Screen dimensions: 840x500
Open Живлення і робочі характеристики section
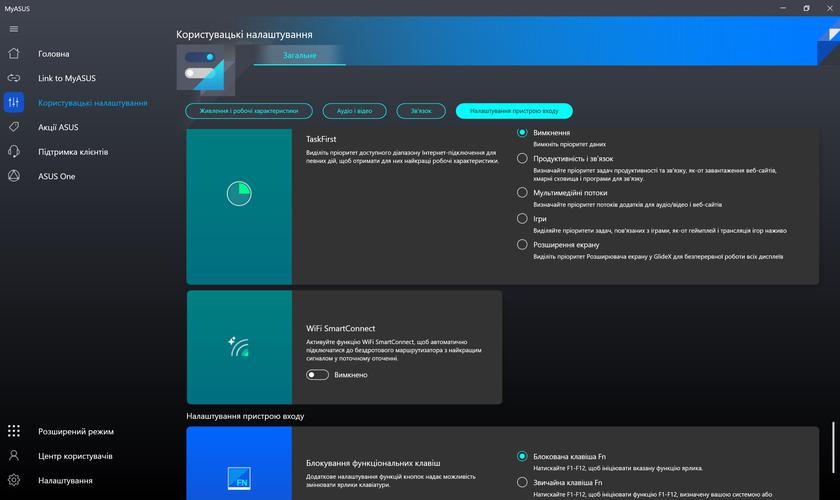(x=249, y=111)
